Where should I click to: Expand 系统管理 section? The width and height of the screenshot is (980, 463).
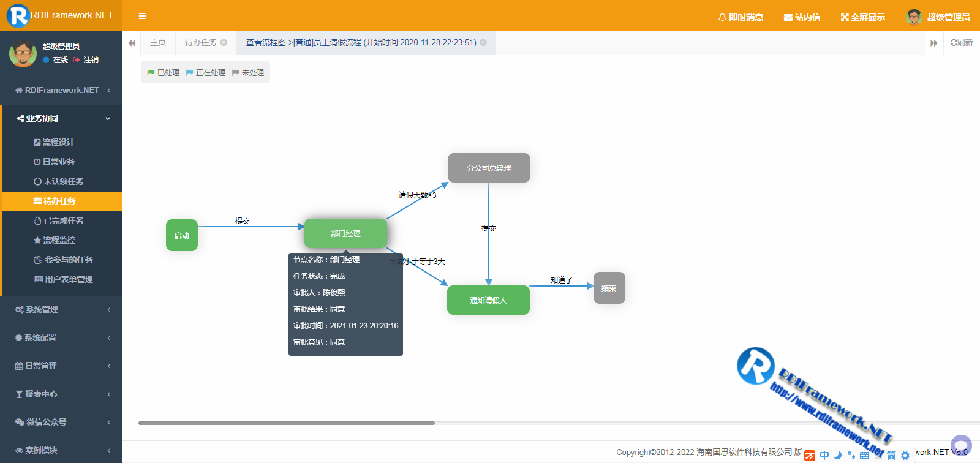[x=61, y=309]
